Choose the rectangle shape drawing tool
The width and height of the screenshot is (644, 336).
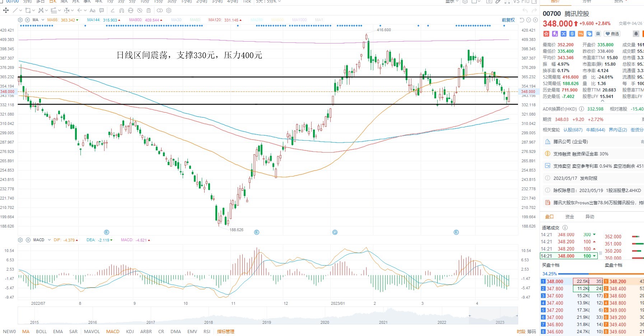28,10
